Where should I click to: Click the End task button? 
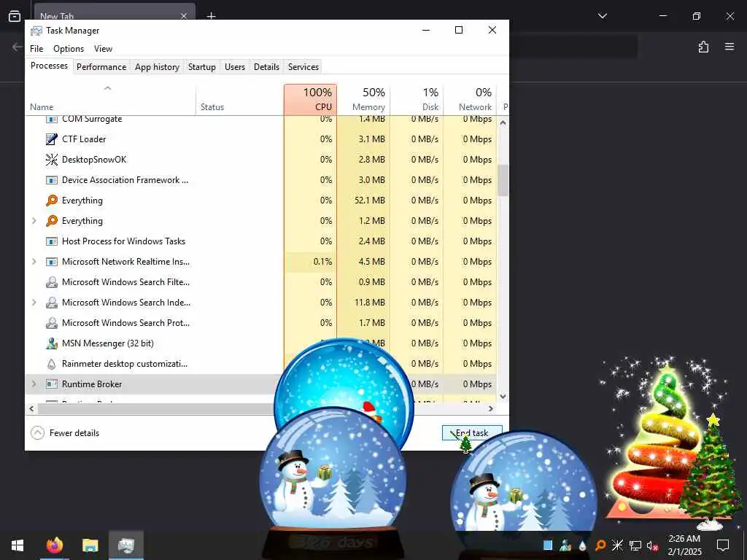(x=472, y=433)
